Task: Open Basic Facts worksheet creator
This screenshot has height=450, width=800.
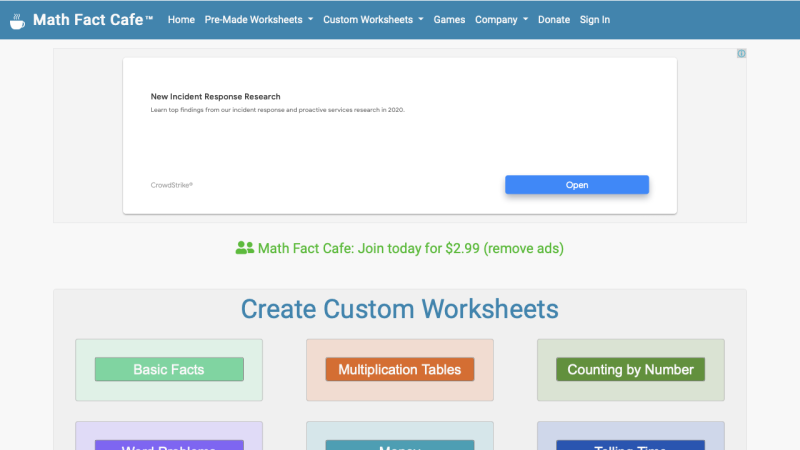Action: [x=169, y=369]
